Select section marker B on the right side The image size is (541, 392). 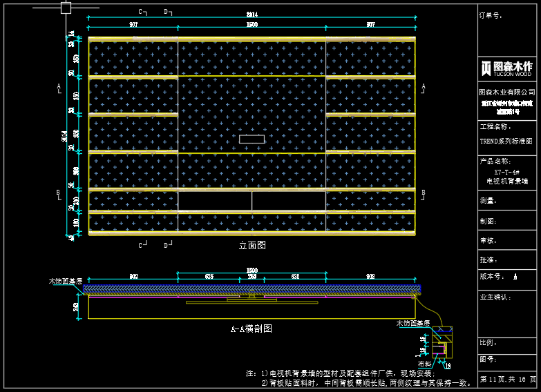click(423, 193)
